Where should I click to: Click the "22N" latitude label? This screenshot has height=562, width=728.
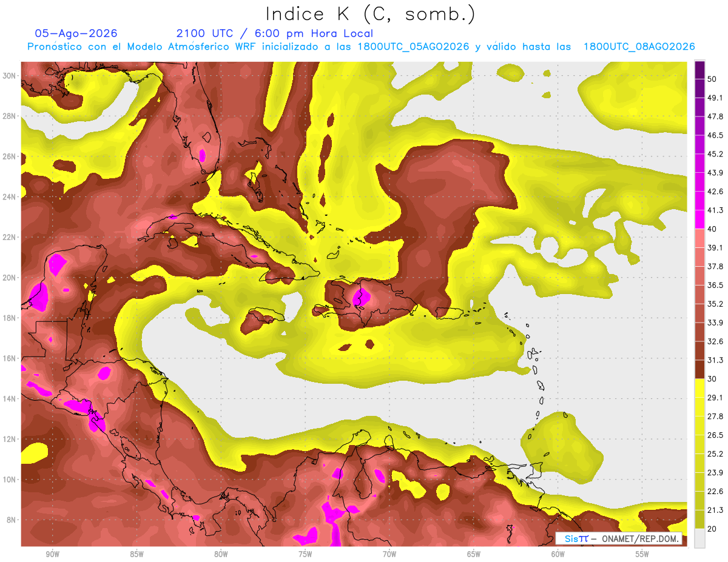[x=10, y=237]
